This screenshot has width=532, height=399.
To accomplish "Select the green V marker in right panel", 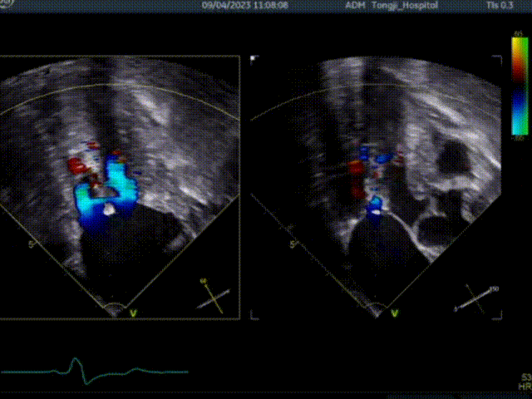I will click(394, 313).
